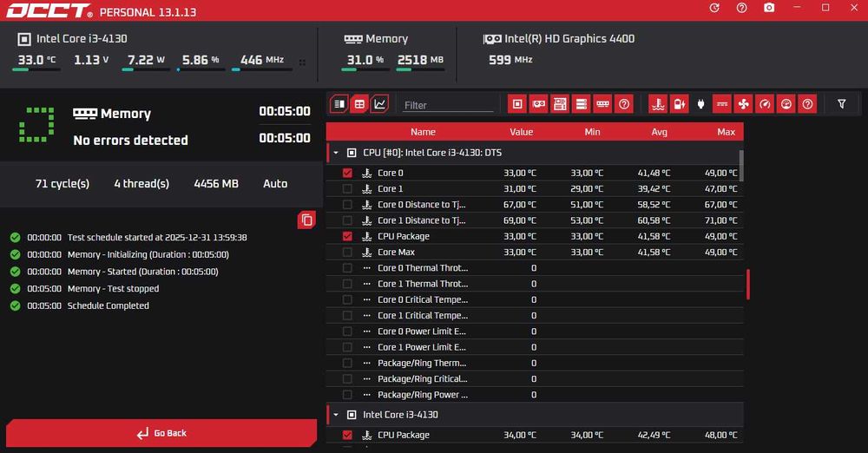The image size is (868, 453).
Task: Click the '4 thread(s)' value
Action: [141, 184]
